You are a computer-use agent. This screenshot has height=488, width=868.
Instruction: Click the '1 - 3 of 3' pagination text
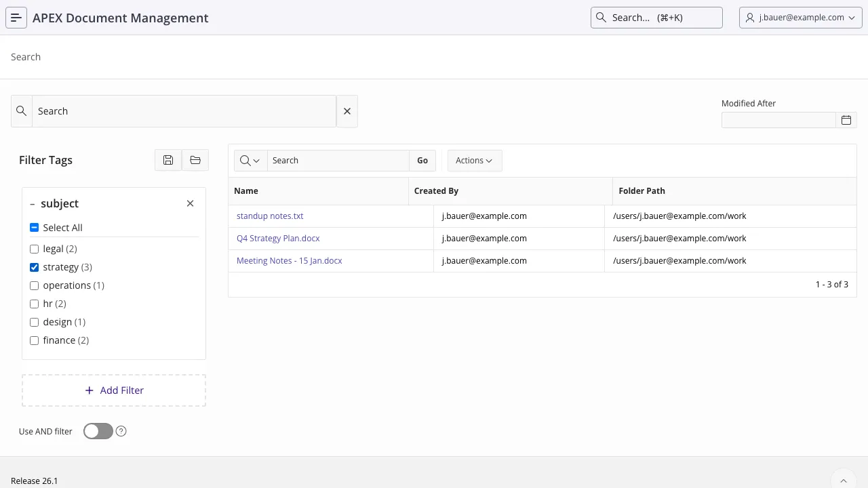832,285
